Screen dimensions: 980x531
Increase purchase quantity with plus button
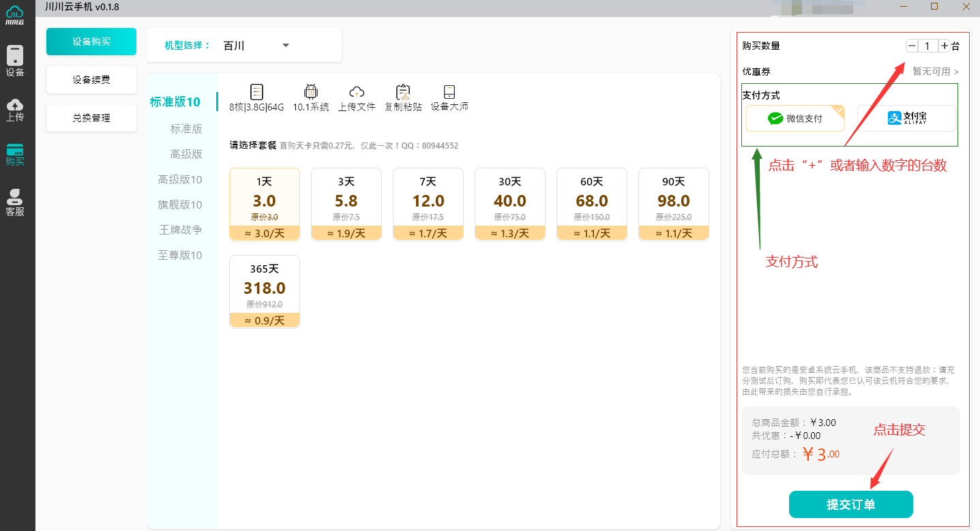[945, 46]
